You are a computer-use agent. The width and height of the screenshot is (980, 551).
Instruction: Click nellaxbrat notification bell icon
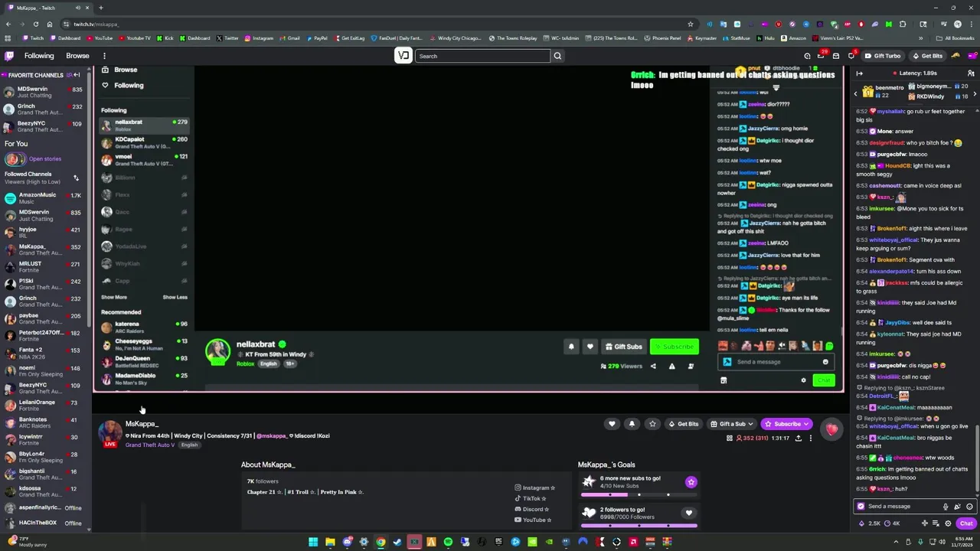[x=571, y=347]
